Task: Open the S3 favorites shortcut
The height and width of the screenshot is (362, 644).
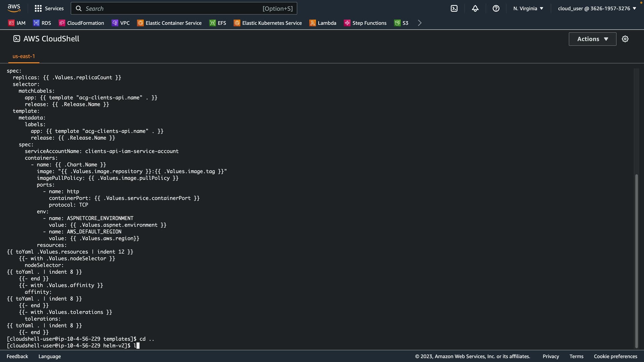Action: 401,23
